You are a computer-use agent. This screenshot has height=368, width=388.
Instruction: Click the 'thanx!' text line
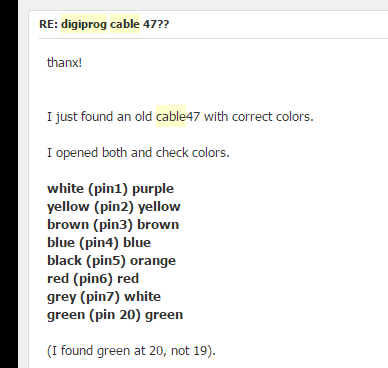(64, 62)
